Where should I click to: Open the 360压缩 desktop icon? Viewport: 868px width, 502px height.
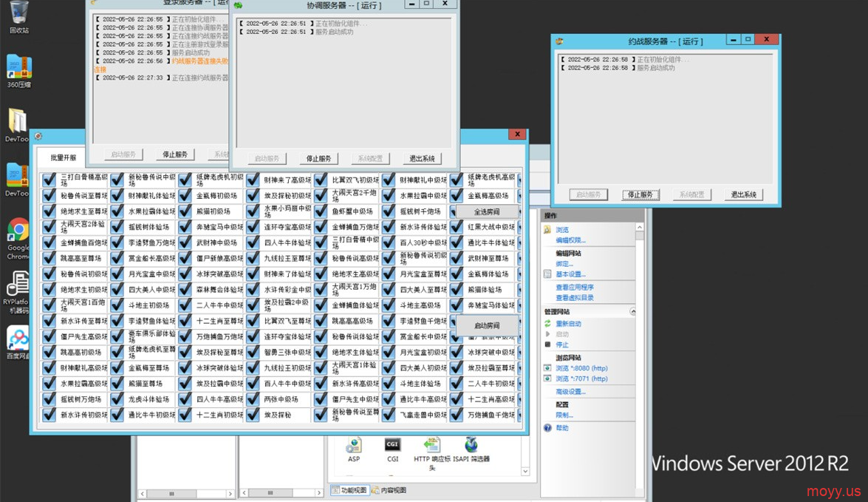click(18, 71)
